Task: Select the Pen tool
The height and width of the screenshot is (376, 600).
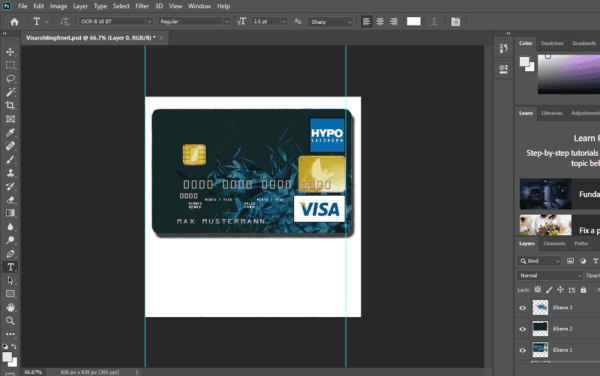Action: coord(10,254)
